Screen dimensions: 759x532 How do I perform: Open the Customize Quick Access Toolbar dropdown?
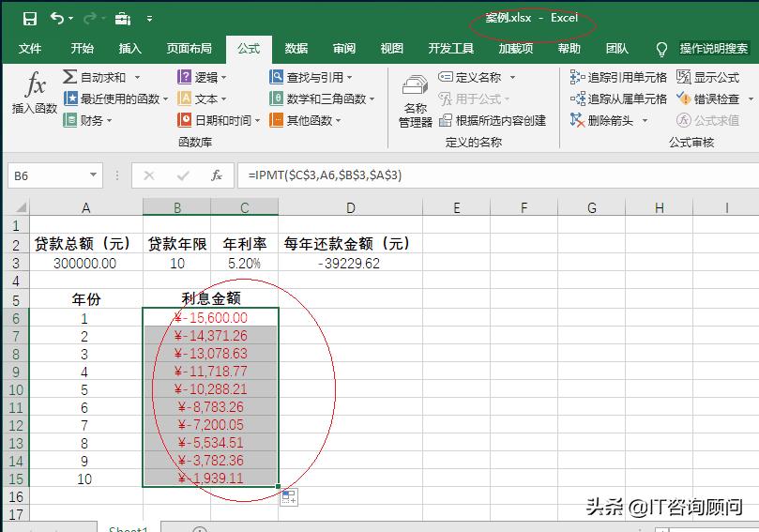coord(149,19)
